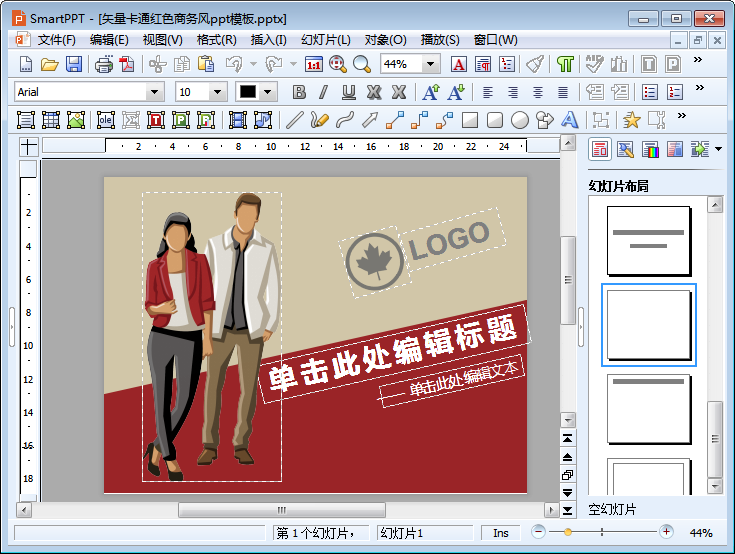Screen dimensions: 735x554
Task: Open the 44% zoom level dropdown
Action: (430, 64)
